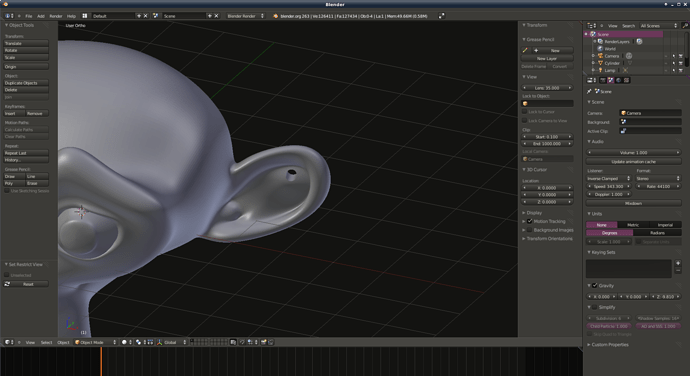Open the 3D view editor type icon
Image resolution: width=690 pixels, height=376 pixels.
click(8, 342)
